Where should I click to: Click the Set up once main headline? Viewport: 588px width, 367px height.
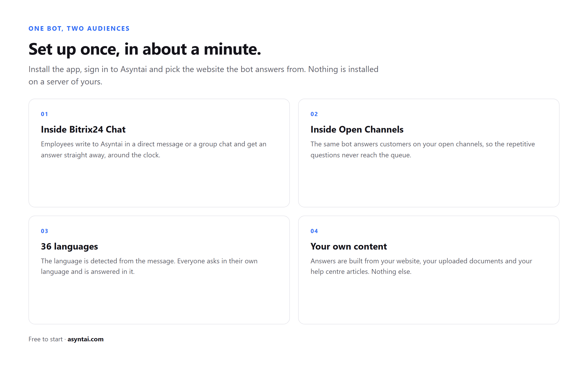[x=145, y=49]
